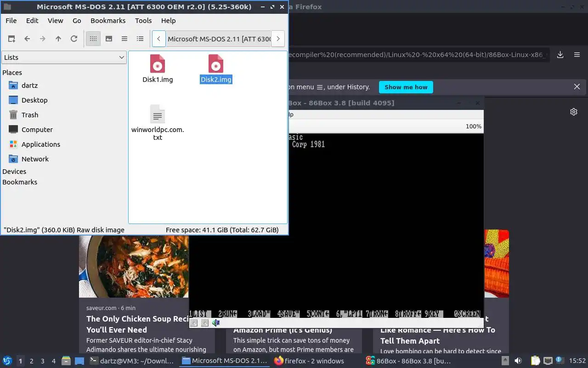Open the Bookmarks menu
Image resolution: width=588 pixels, height=368 pixels.
108,21
